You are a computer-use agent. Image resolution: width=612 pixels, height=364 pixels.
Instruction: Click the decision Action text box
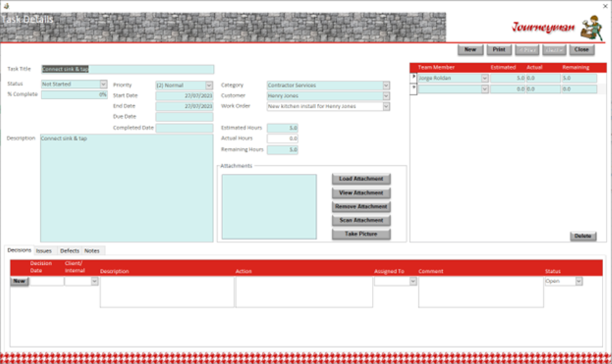click(304, 292)
